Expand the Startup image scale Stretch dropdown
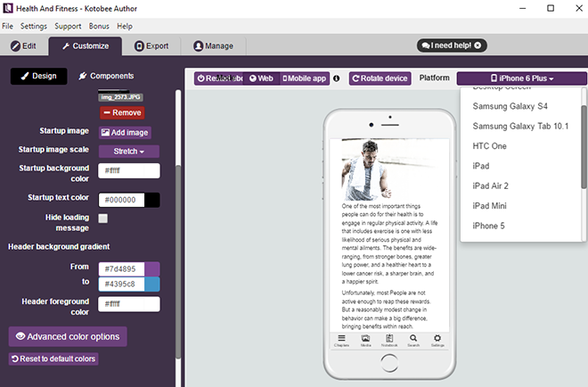Viewport: 588px width, 387px height. (x=130, y=151)
